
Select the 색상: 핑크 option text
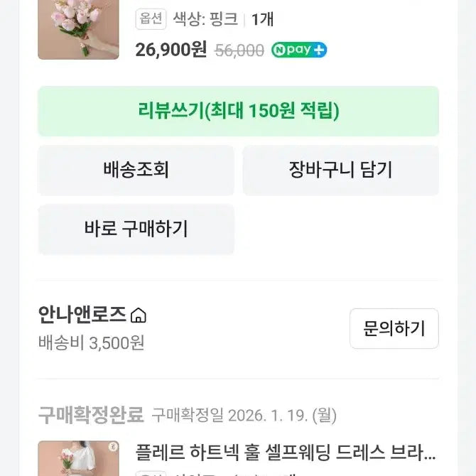pyautogui.click(x=205, y=19)
